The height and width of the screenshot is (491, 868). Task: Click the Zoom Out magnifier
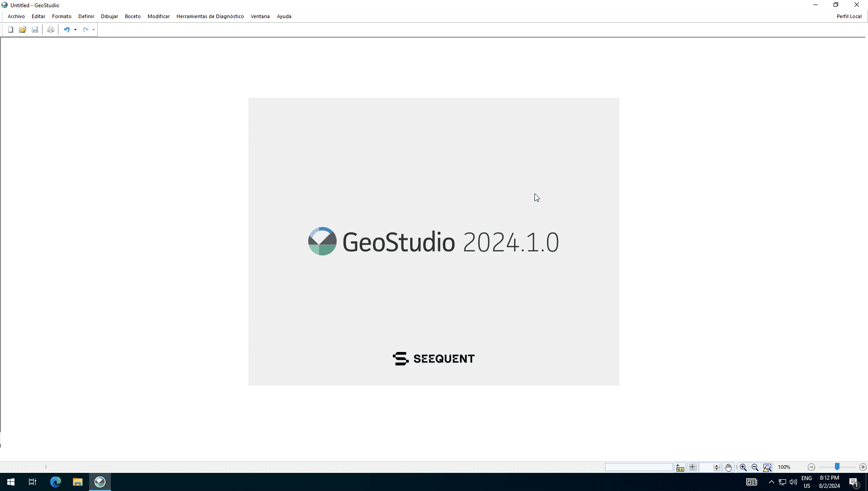click(x=755, y=467)
